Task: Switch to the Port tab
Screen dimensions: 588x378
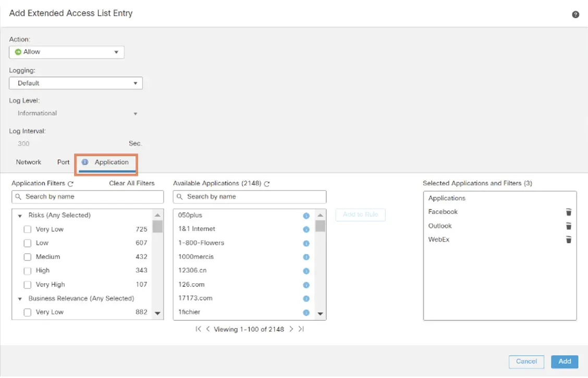Action: [63, 162]
